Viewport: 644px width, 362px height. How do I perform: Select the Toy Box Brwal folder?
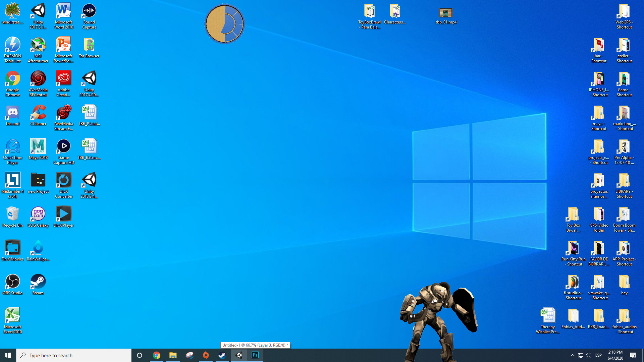click(573, 219)
